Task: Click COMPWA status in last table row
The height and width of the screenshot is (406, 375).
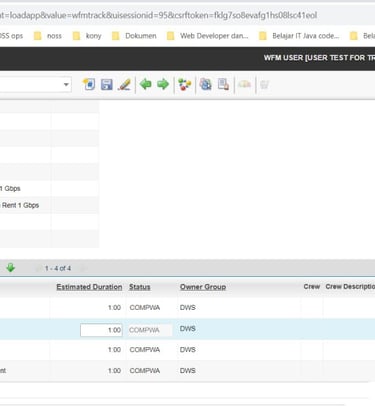Action: click(145, 371)
